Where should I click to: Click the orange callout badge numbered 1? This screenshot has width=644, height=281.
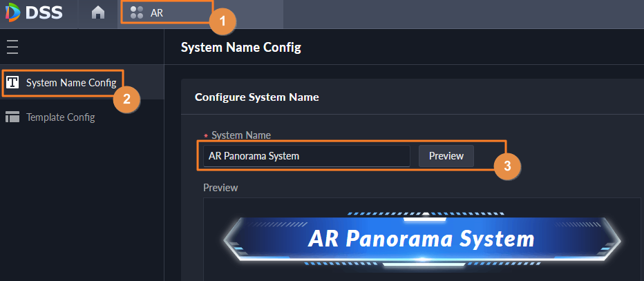pos(221,21)
